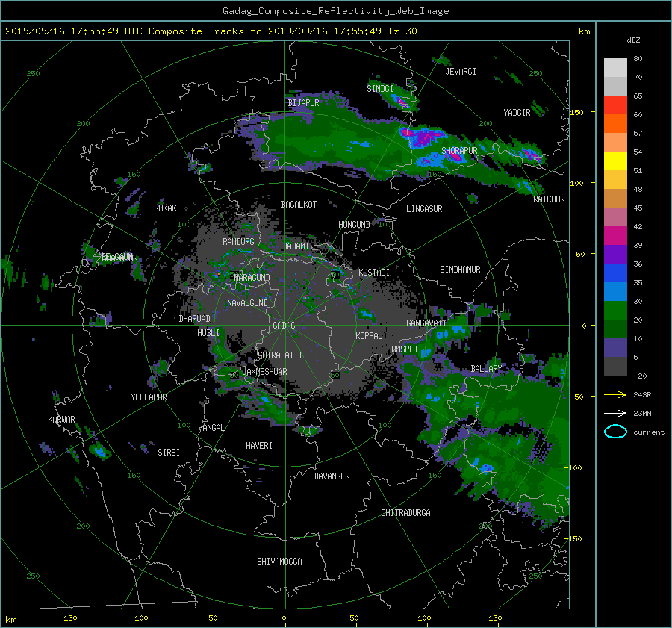Select the light gray 70–80 dBZ swatch
Screen dimensions: 672x628
[615, 68]
